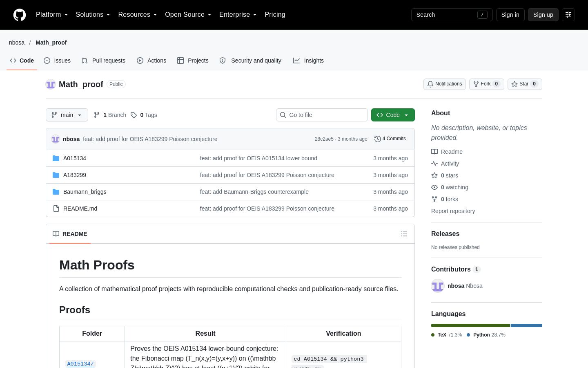
Task: Select the Sign up button
Action: point(543,15)
